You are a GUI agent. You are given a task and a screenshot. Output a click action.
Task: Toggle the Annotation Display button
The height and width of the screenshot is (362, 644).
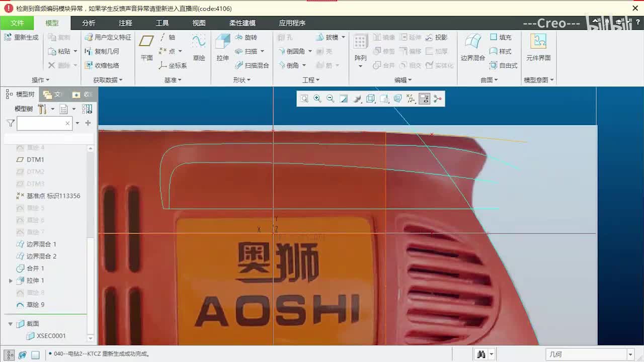[x=425, y=99]
